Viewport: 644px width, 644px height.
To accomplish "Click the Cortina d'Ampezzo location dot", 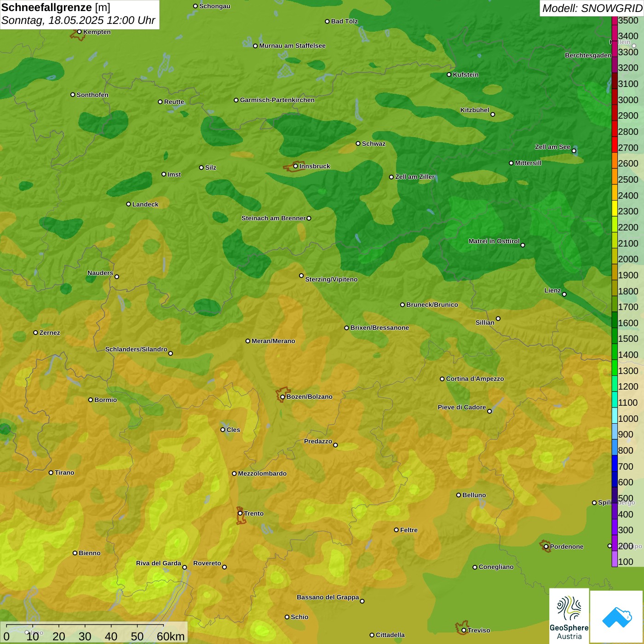I will [x=442, y=379].
